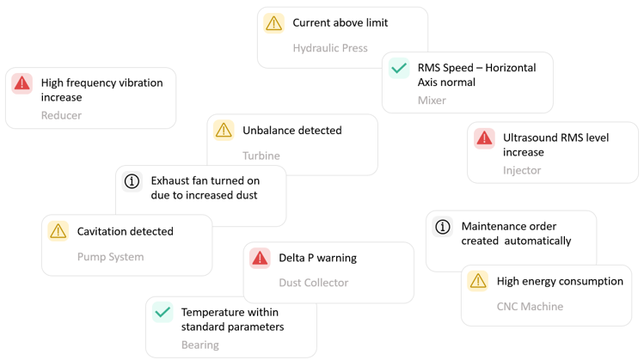Open the Delta P warning notification
This screenshot has width=644, height=360.
click(x=317, y=258)
